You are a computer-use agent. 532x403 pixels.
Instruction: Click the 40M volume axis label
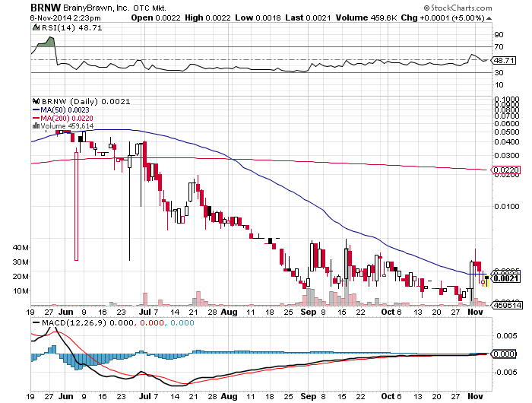point(21,248)
